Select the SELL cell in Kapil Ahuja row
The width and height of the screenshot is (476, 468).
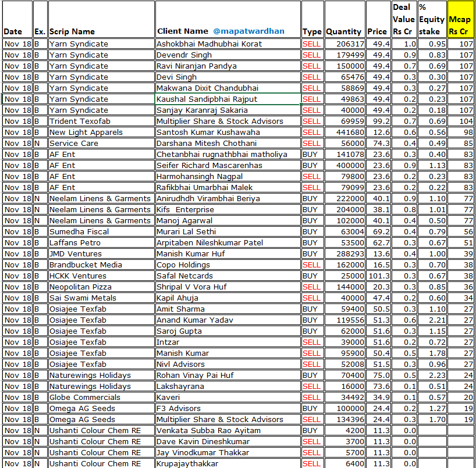coord(312,298)
